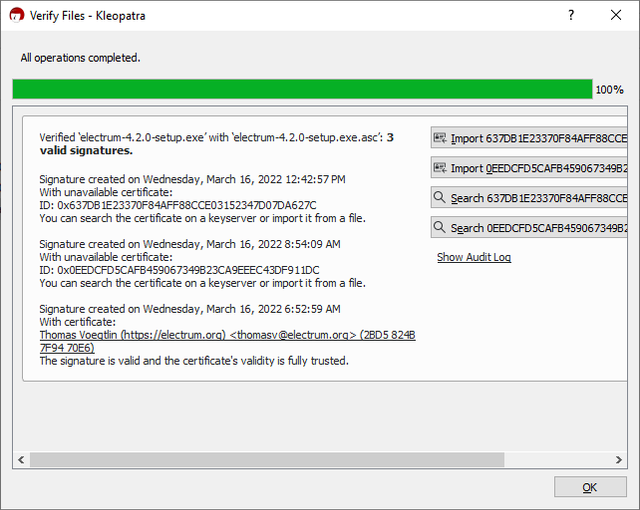Click the ID 0x637DB1E23370F84AFF88CCE03152347D07DA627C line
The width and height of the screenshot is (640, 510).
[178, 205]
